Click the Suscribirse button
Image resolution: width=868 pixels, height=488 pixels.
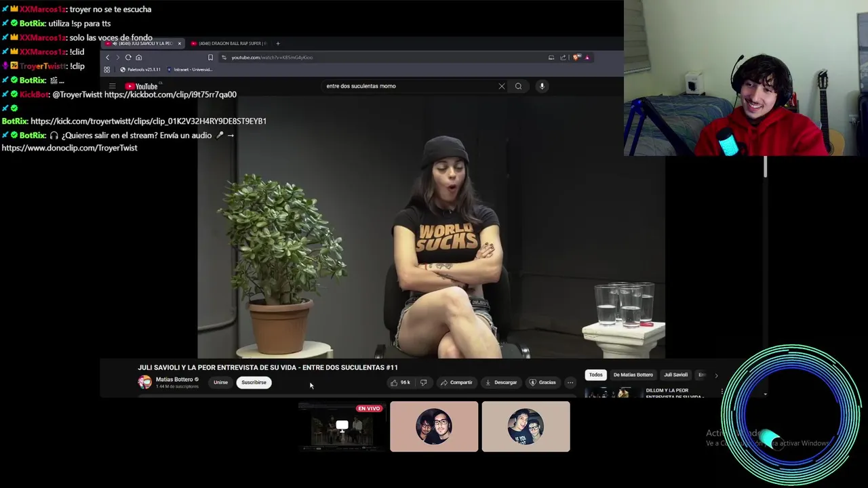[x=254, y=382]
